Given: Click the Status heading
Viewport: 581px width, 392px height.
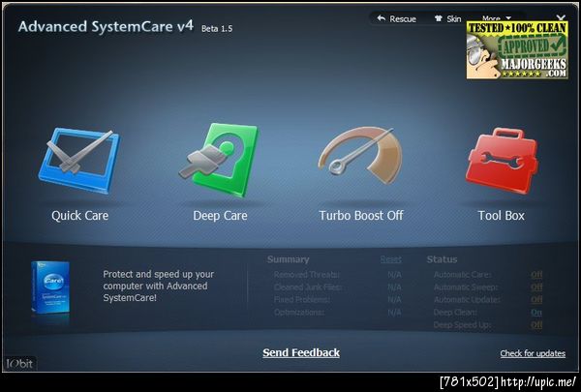Looking at the screenshot, I should 443,259.
